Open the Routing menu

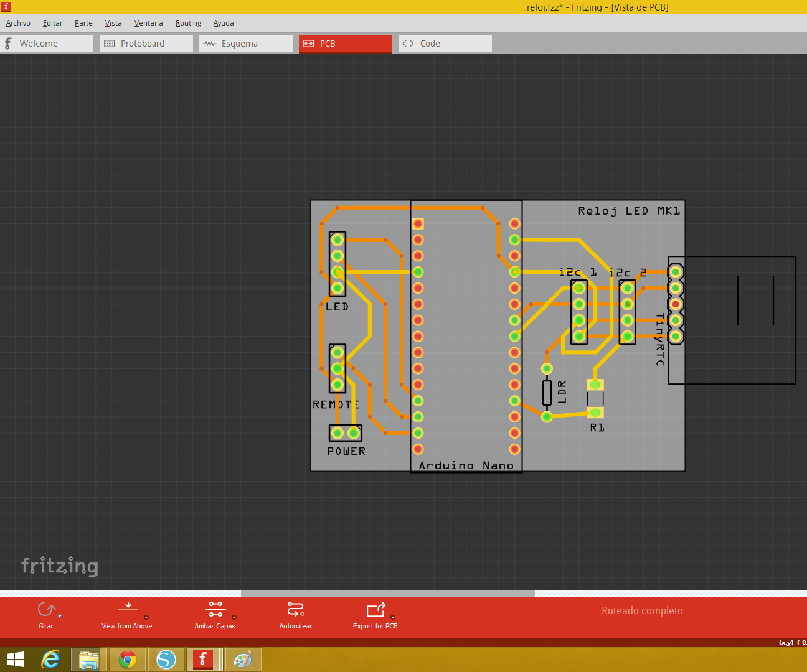188,23
